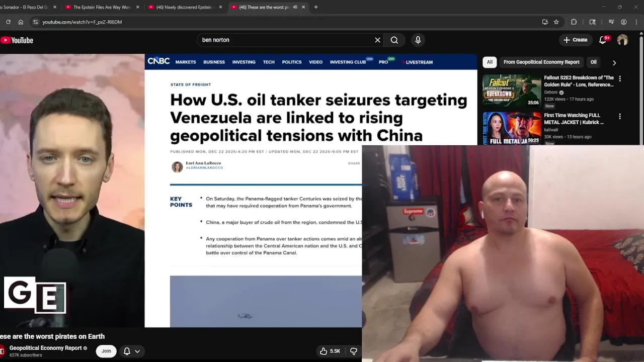Image resolution: width=644 pixels, height=362 pixels.
Task: Click Geopolitical Economy Report channel avatar
Action: pos(2,351)
